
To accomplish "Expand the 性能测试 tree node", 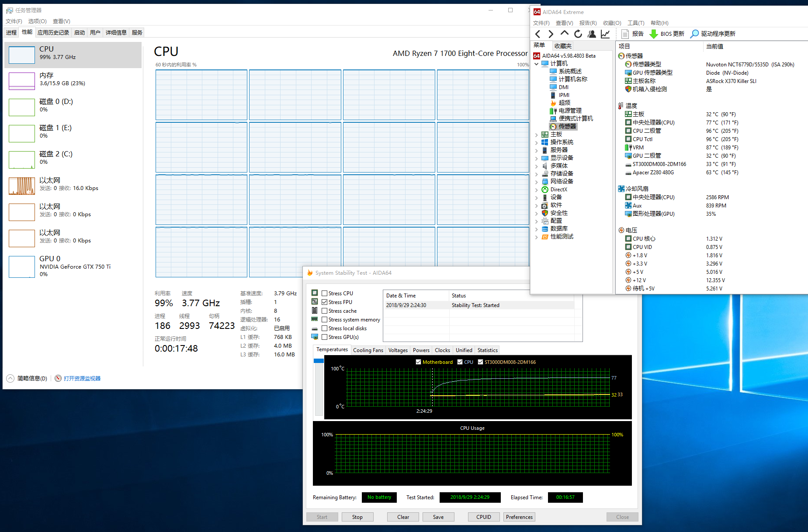I will pos(537,237).
